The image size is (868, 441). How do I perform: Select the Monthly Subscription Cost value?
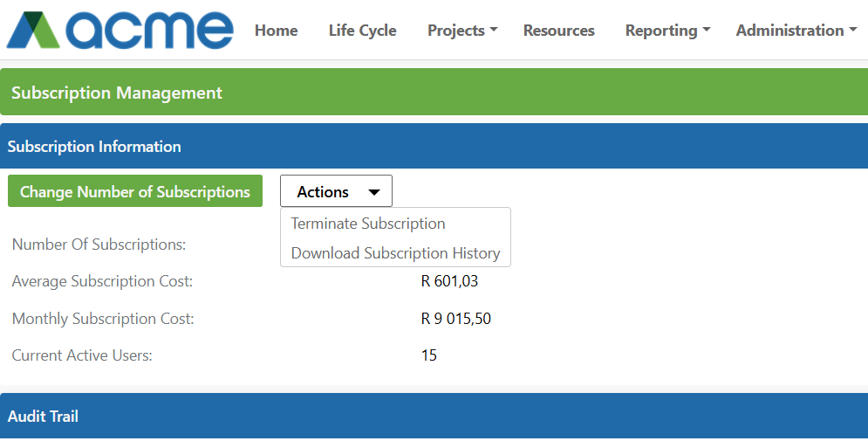[x=456, y=319]
